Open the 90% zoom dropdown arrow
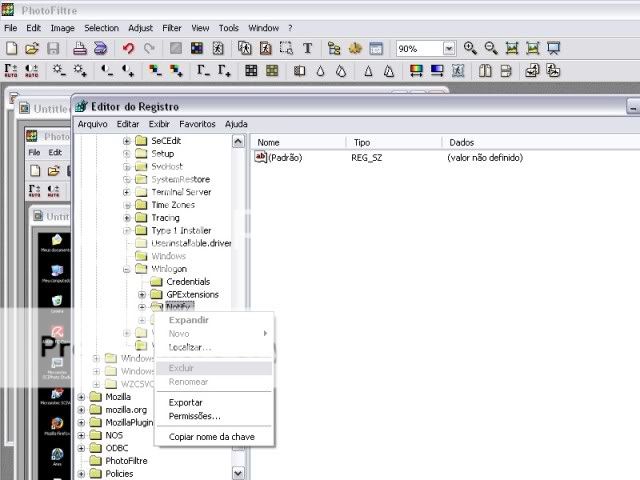 449,49
